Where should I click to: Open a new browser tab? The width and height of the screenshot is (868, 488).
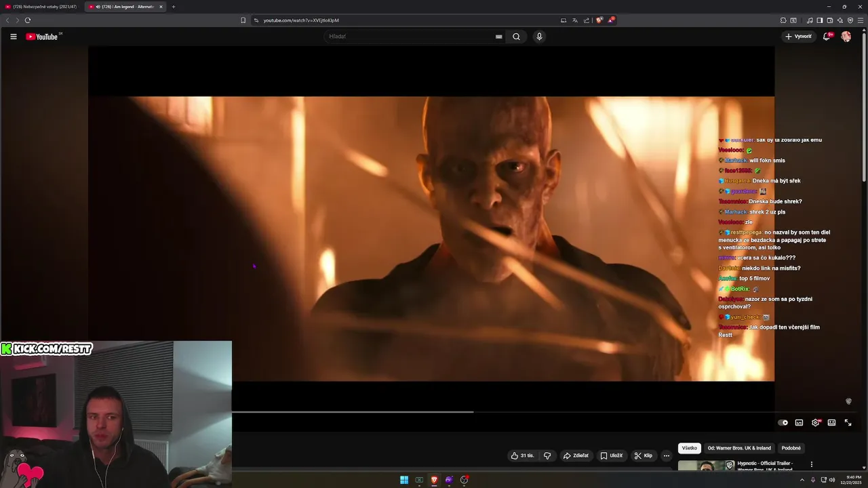click(x=174, y=7)
